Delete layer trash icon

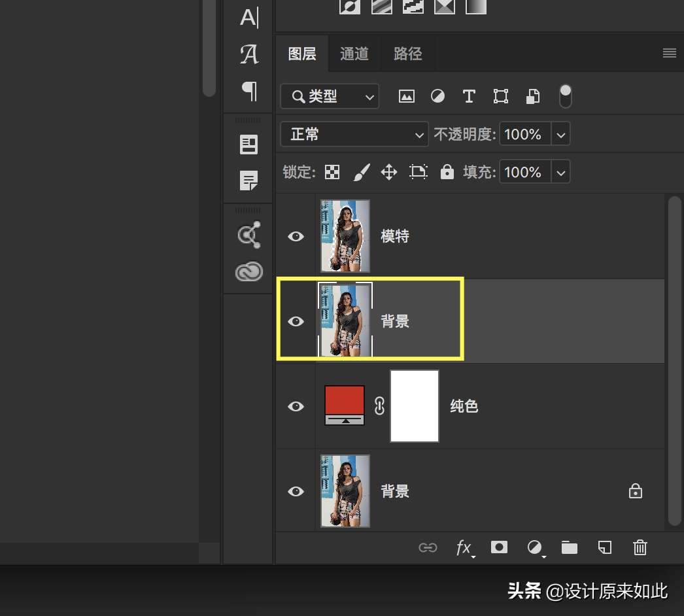click(x=640, y=547)
